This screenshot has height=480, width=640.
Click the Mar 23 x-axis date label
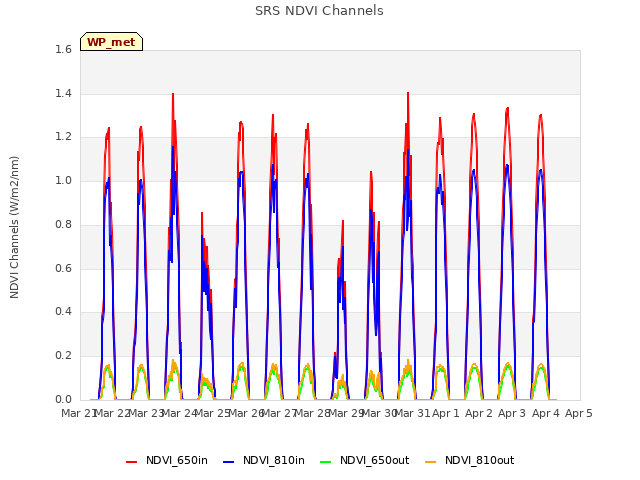[146, 413]
